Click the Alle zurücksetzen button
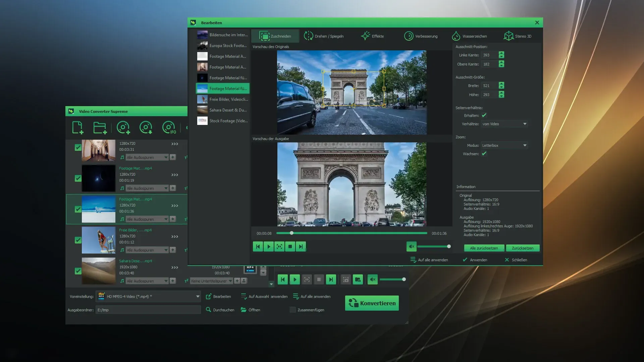 (x=484, y=248)
